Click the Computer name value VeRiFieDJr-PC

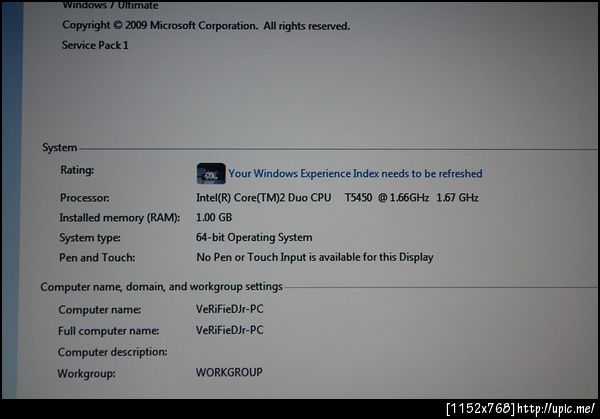(x=230, y=309)
